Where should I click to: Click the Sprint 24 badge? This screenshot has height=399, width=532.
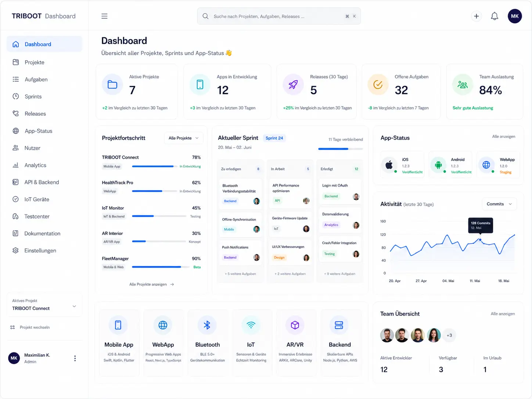tap(274, 138)
